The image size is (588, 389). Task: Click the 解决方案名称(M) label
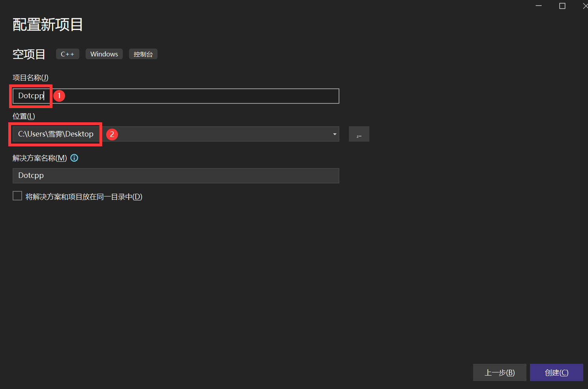(x=39, y=158)
